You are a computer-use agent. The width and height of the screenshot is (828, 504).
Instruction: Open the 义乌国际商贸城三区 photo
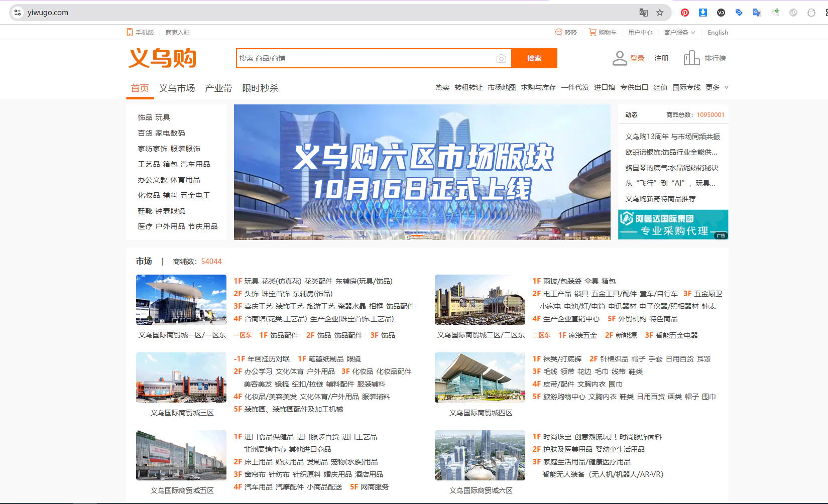pyautogui.click(x=181, y=377)
